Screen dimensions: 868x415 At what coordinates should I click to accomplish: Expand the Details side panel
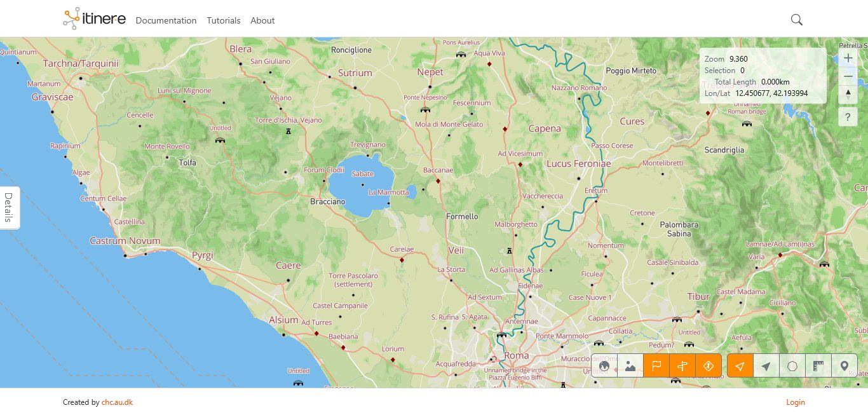(x=9, y=207)
